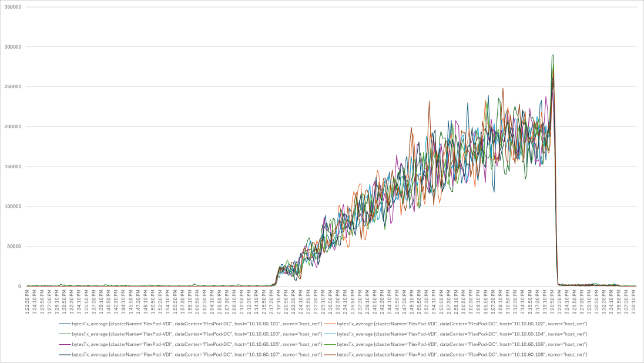Click the "100000" y-axis label
This screenshot has height=363, width=644.
pos(13,207)
